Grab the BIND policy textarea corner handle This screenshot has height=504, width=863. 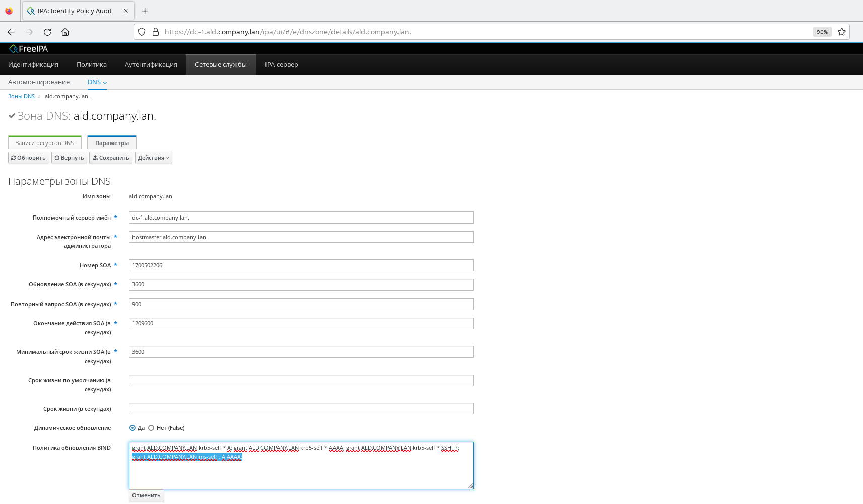470,486
